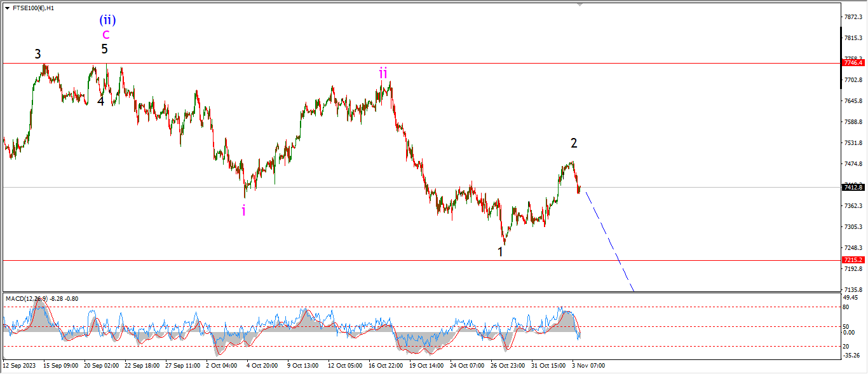
Task: Select the magenta ii wave label at peak
Action: [x=383, y=73]
